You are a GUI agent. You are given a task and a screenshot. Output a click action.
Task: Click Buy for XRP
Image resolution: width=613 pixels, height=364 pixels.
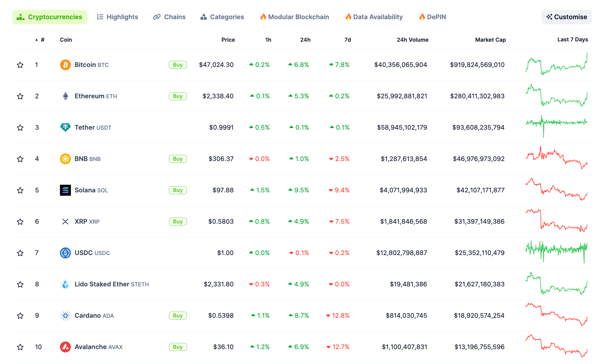pyautogui.click(x=178, y=222)
